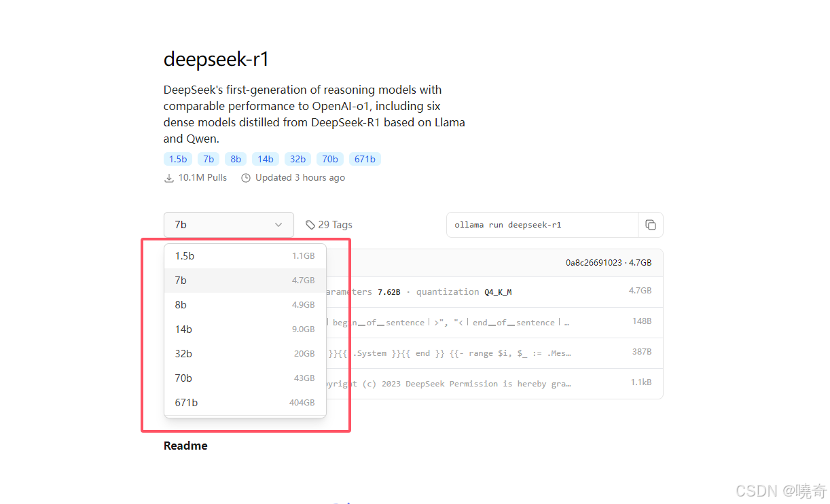Click the 9.0GB size label
Viewport: 830px width, 504px height.
click(x=304, y=329)
